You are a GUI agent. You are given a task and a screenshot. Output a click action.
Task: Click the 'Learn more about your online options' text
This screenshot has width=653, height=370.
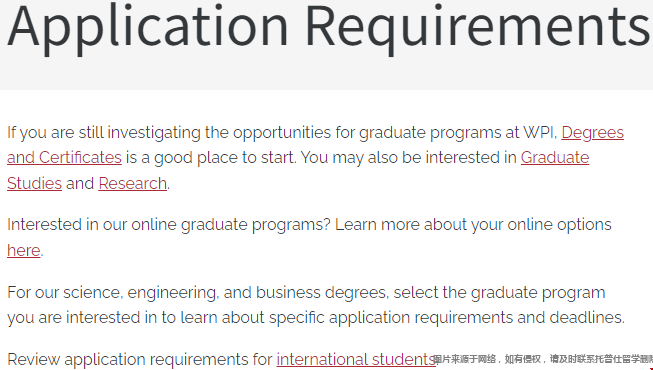473,225
